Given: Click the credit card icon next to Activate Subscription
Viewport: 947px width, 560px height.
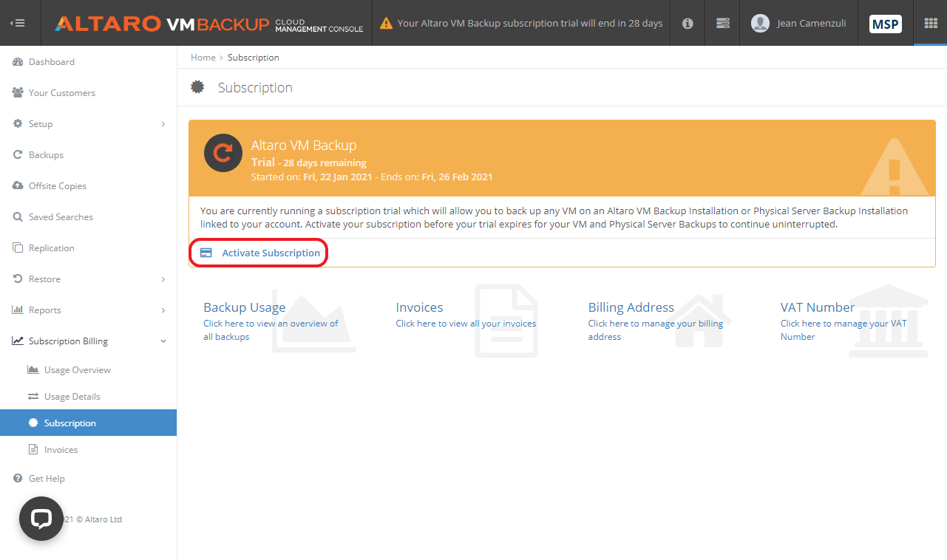Looking at the screenshot, I should pos(206,253).
